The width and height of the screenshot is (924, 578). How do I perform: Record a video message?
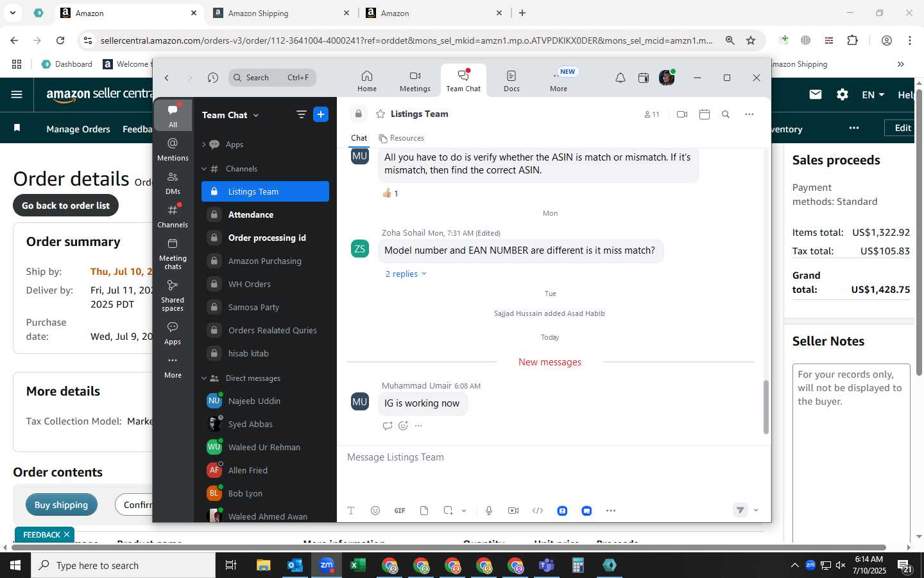(x=513, y=511)
